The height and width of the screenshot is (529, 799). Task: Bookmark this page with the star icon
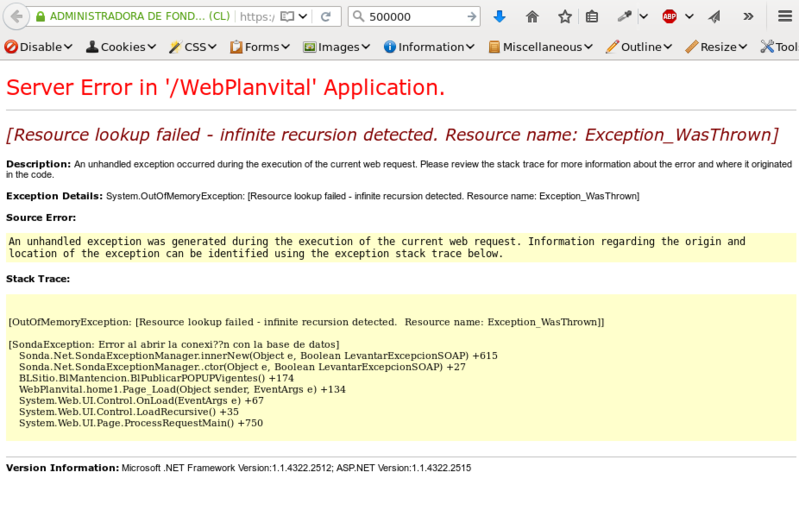coord(565,17)
